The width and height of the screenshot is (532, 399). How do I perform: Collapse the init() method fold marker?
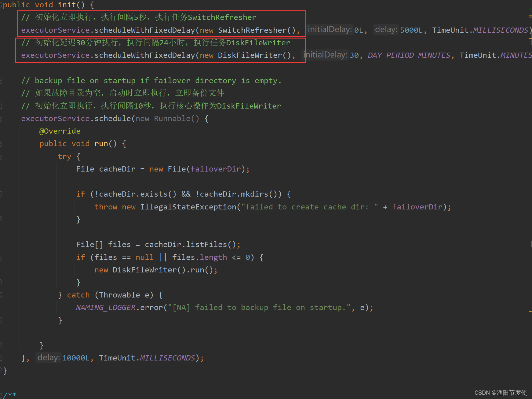tap(1, 5)
